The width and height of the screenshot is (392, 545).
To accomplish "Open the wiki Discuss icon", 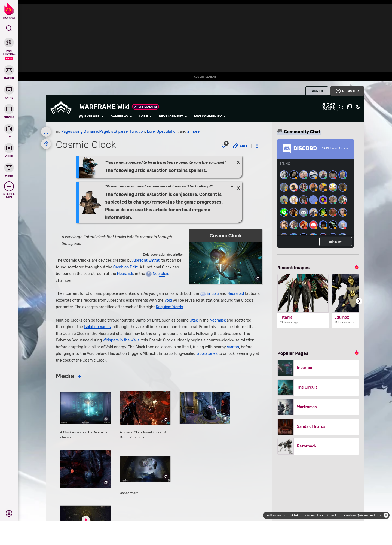I will (350, 107).
